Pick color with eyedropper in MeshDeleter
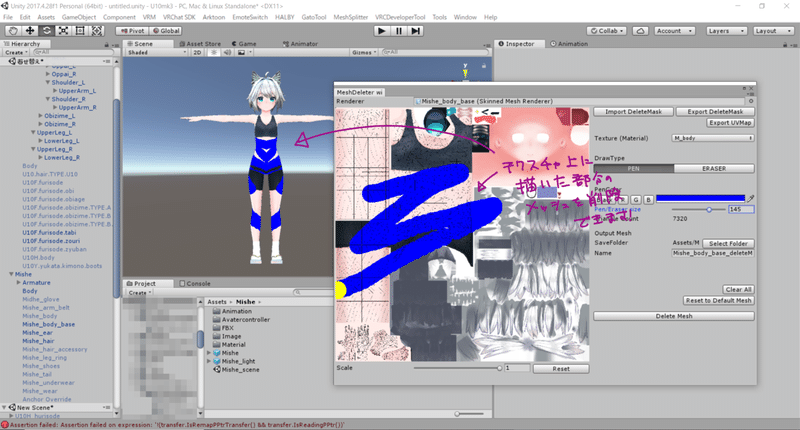This screenshot has width=800, height=430. coord(751,198)
